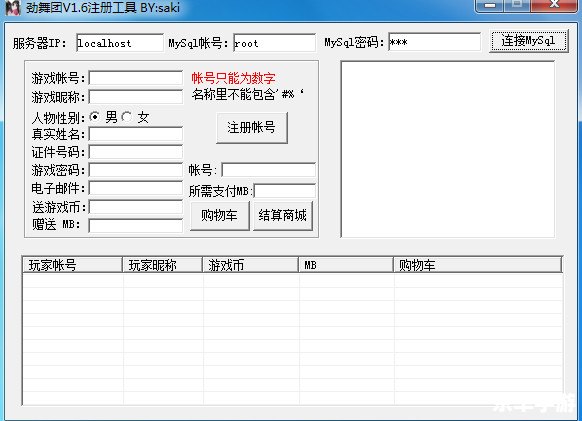
Task: Focus the 服务器IP input field
Action: (x=120, y=43)
